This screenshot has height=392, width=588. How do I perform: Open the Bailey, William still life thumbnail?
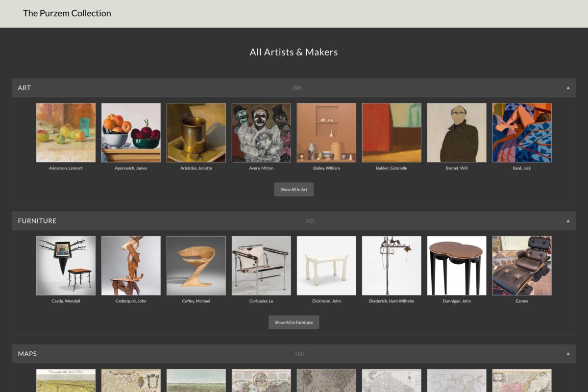[326, 132]
